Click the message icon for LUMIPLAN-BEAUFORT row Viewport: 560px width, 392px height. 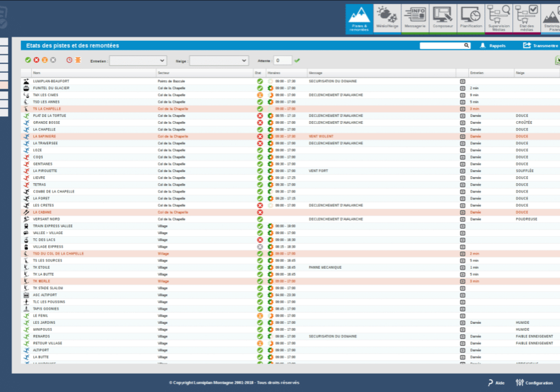[x=463, y=82]
